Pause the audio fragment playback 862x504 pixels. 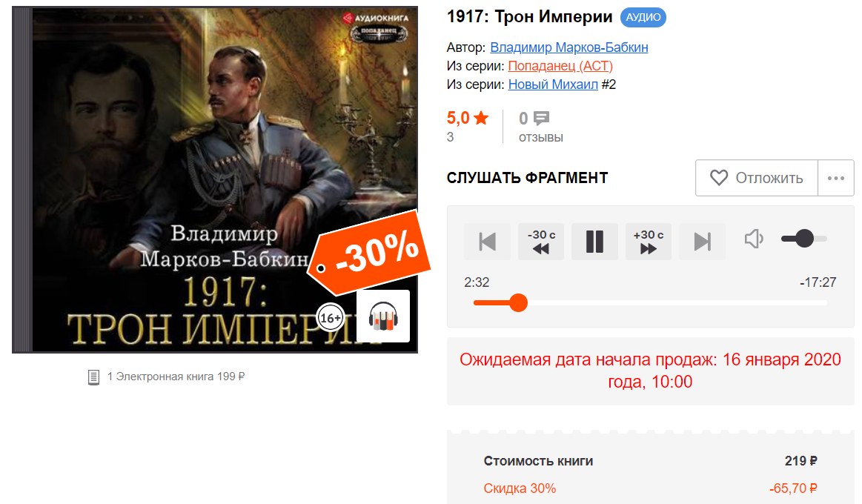point(594,242)
